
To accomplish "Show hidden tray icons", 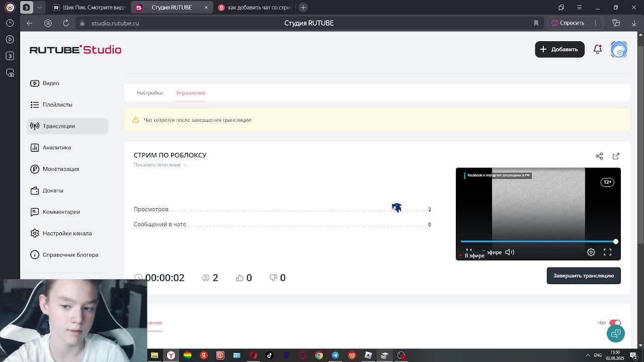I will point(588,355).
